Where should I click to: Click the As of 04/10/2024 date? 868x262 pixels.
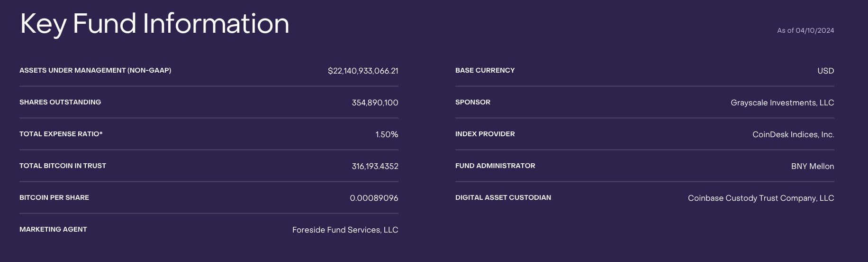[x=805, y=30]
